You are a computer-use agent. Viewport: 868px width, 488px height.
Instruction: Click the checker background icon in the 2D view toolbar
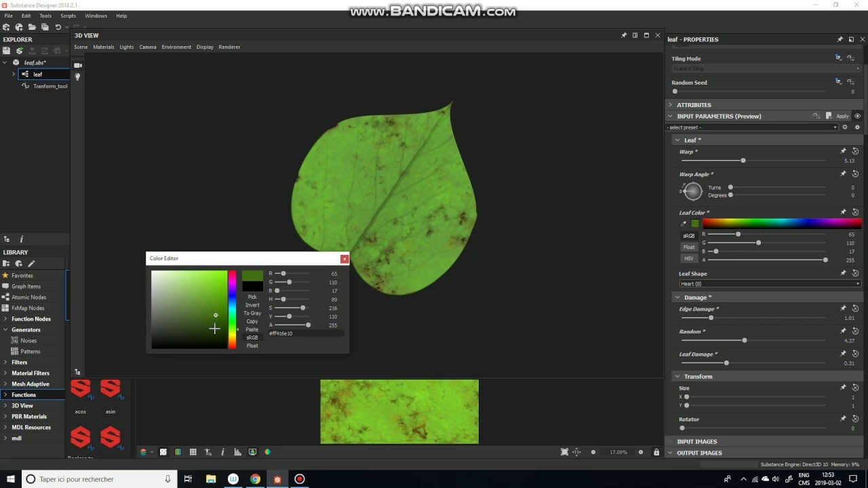pos(163,451)
